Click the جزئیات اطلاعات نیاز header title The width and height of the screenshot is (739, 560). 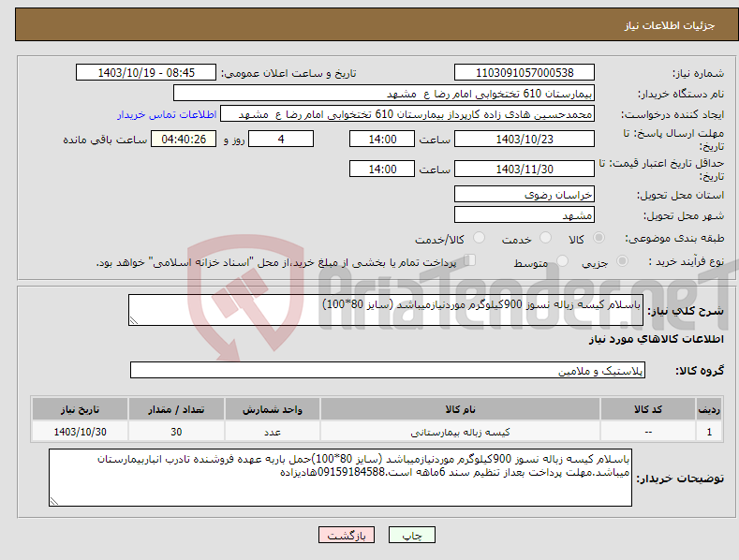(x=670, y=25)
